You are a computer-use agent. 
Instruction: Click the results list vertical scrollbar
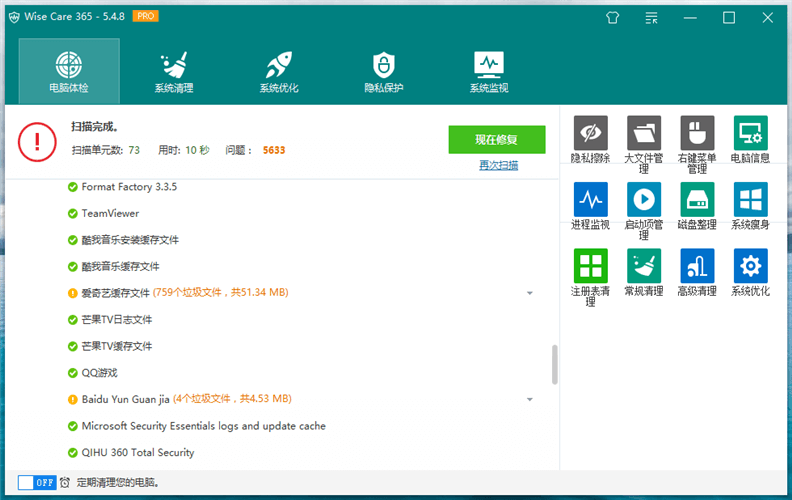555,365
